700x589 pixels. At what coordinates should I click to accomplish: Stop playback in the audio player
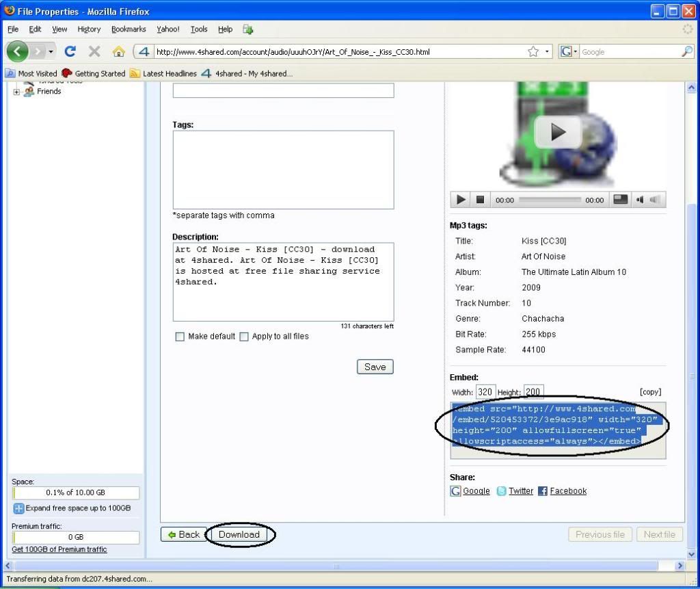click(x=480, y=200)
